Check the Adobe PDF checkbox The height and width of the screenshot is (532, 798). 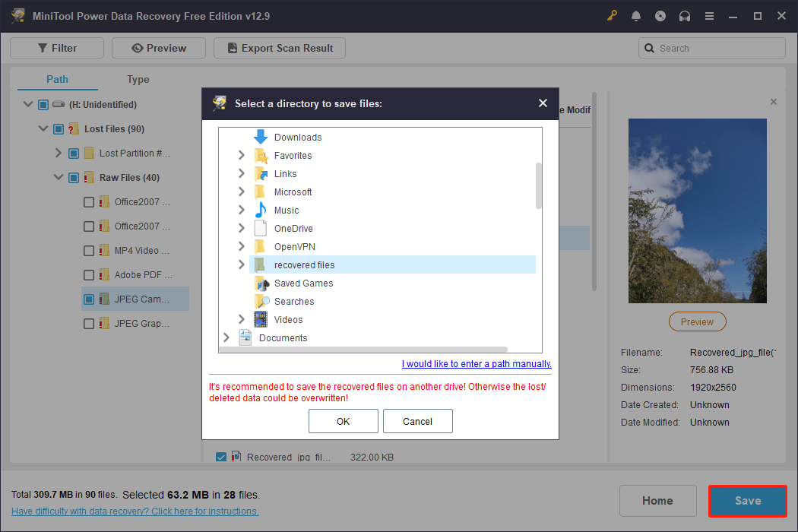click(x=89, y=275)
